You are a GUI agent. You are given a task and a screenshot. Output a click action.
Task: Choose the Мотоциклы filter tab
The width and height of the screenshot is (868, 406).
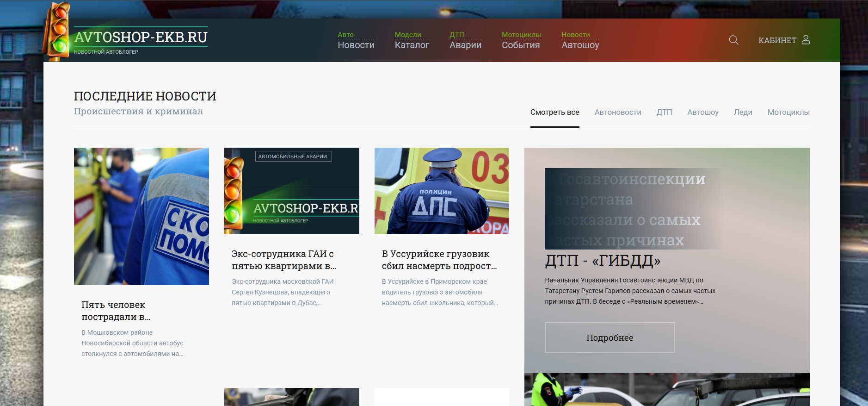(x=788, y=112)
